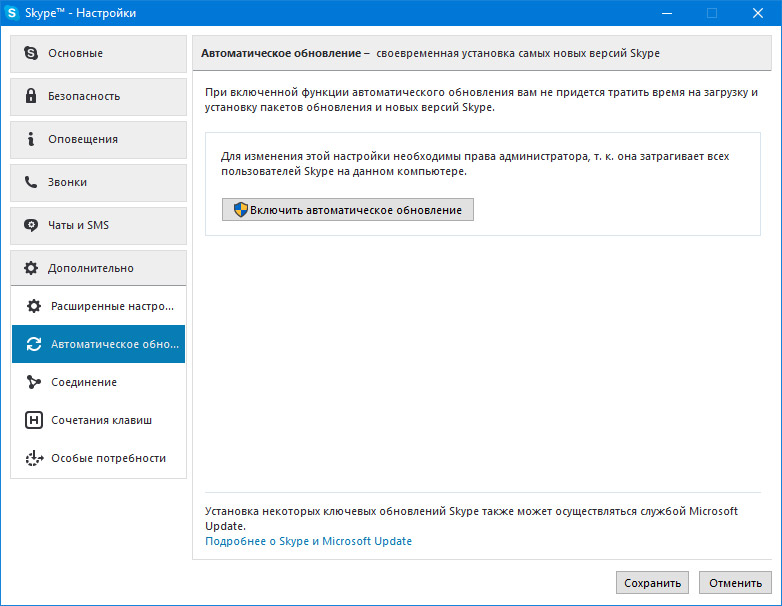Click the admin shield icon on update button
The image size is (782, 606).
(241, 209)
